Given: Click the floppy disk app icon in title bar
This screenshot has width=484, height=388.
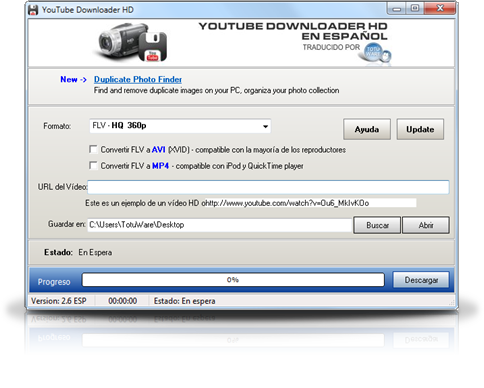Looking at the screenshot, I should [33, 10].
